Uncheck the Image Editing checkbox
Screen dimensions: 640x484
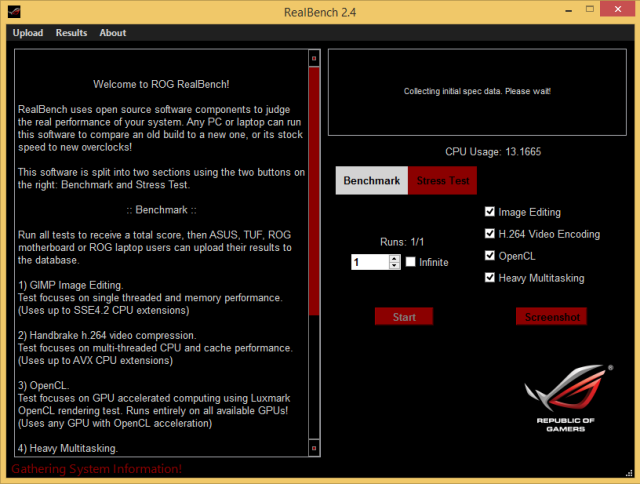click(490, 211)
